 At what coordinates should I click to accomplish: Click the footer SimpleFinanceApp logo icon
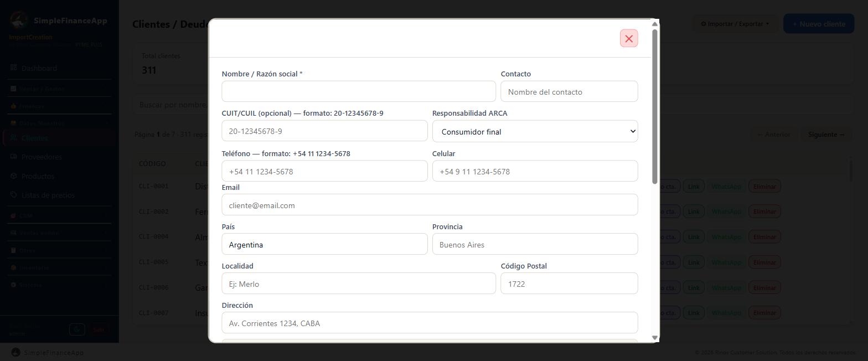(15, 352)
